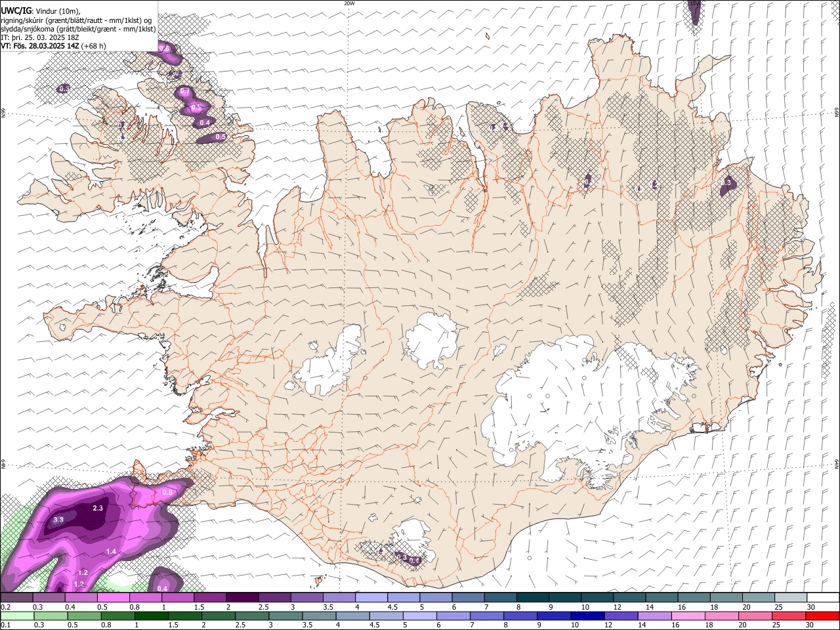Screen dimensions: 840x630
Task: Select palest green bottom swatch starting at 0.1
Action: (x=16, y=616)
